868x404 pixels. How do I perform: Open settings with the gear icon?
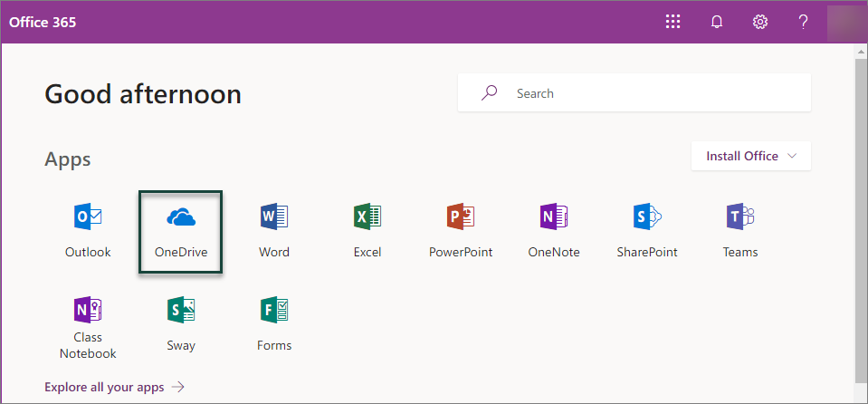pos(760,22)
